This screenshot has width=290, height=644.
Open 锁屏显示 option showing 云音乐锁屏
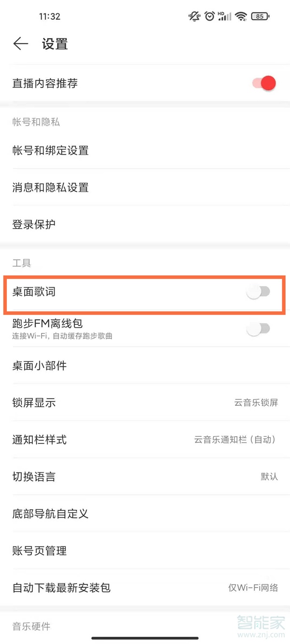click(x=145, y=402)
